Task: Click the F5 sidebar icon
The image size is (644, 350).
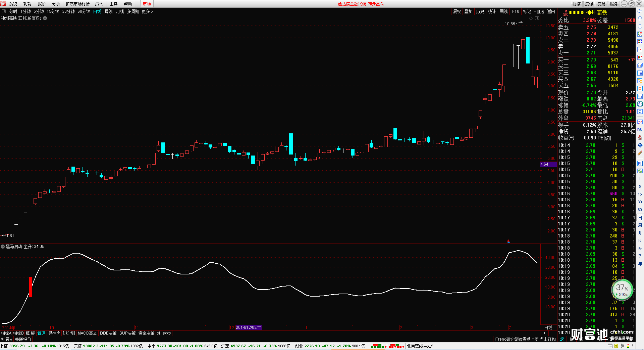Action: click(640, 164)
